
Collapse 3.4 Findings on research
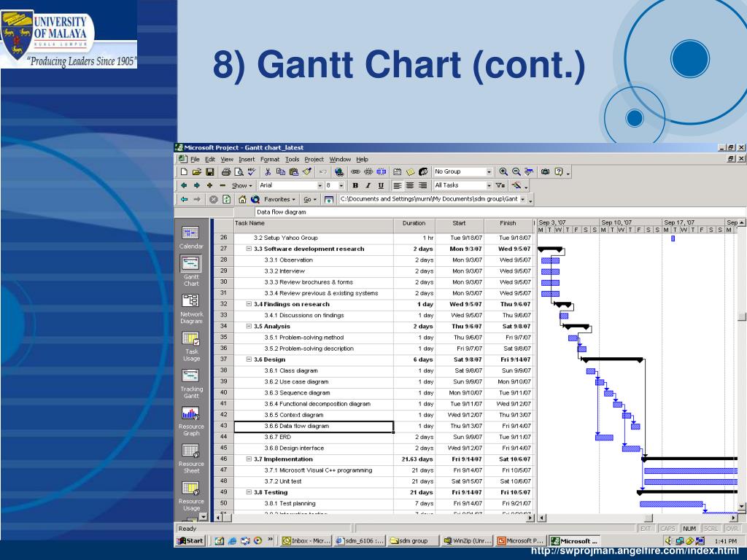click(x=249, y=304)
